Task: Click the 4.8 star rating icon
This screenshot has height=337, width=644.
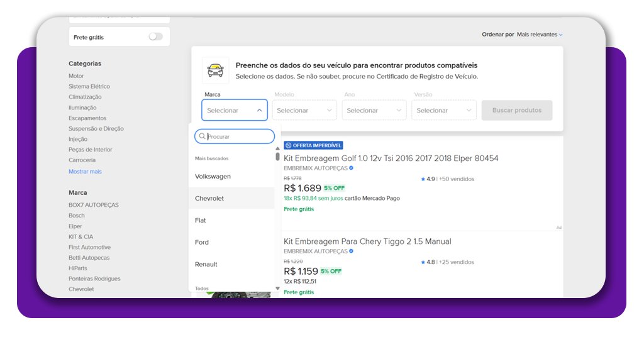Action: [x=423, y=262]
